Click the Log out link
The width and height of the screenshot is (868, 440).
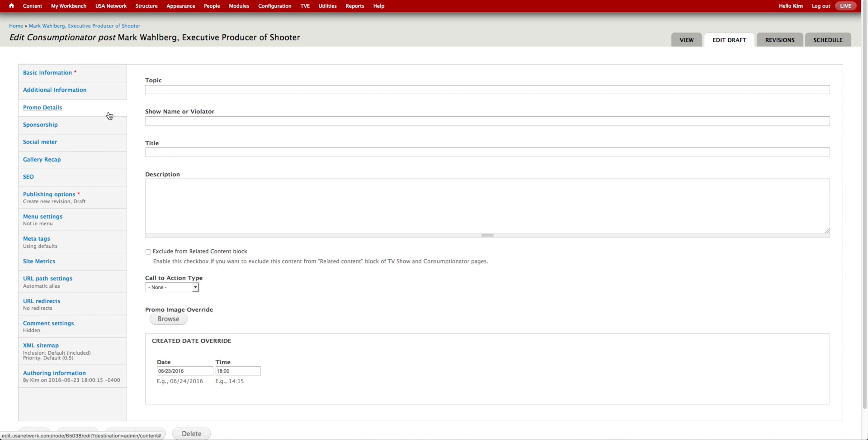coord(820,6)
